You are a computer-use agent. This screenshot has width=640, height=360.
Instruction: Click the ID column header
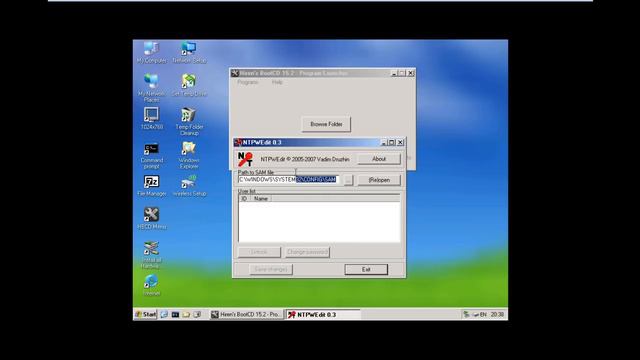pos(244,199)
